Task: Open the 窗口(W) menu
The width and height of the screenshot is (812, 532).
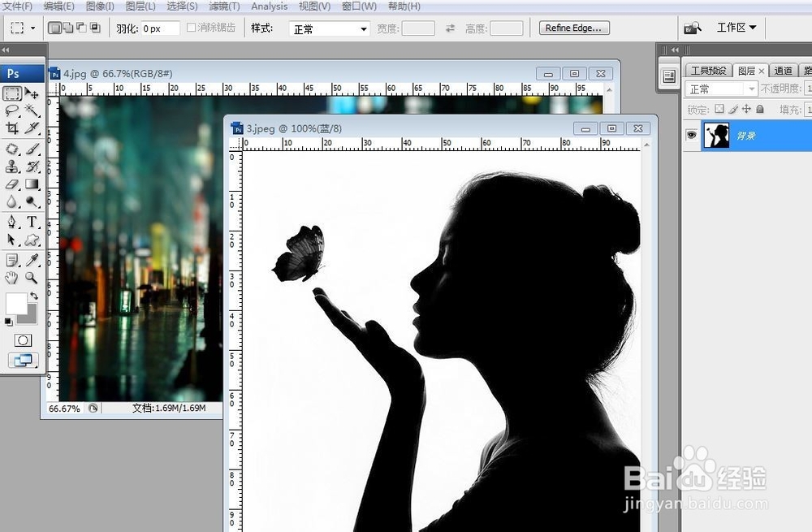Action: (x=359, y=6)
